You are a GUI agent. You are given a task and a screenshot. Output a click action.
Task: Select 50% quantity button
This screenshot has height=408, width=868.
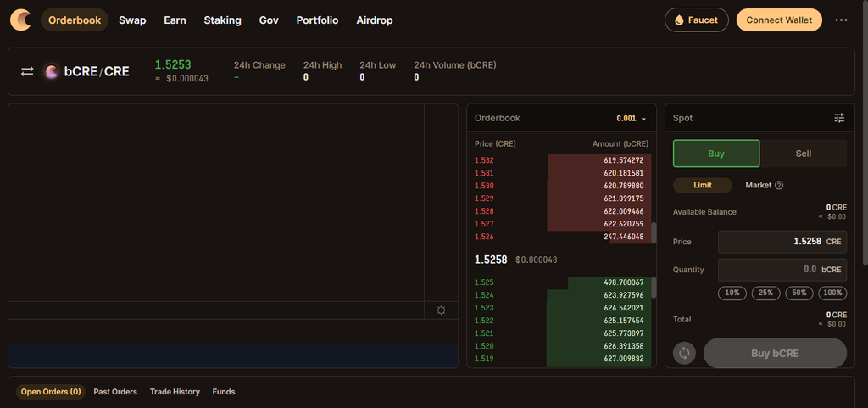798,293
